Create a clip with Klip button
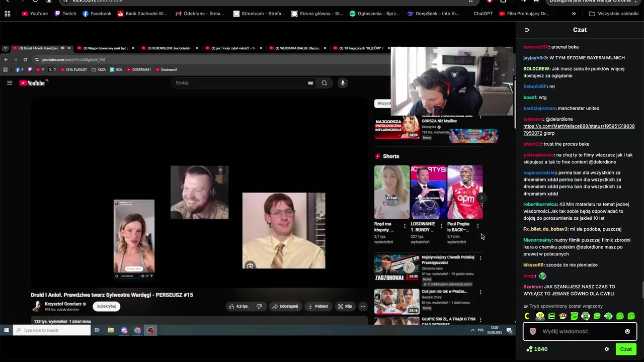This screenshot has width=644, height=362. [345, 306]
